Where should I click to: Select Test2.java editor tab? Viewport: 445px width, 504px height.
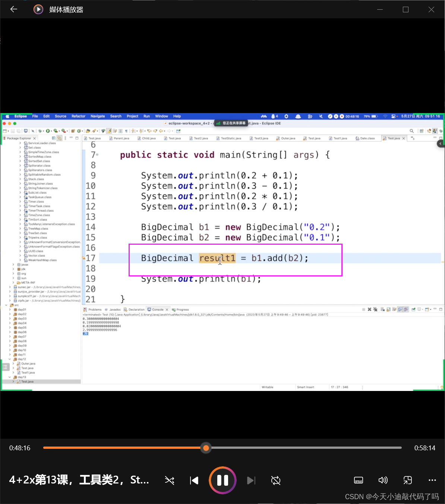tap(199, 138)
